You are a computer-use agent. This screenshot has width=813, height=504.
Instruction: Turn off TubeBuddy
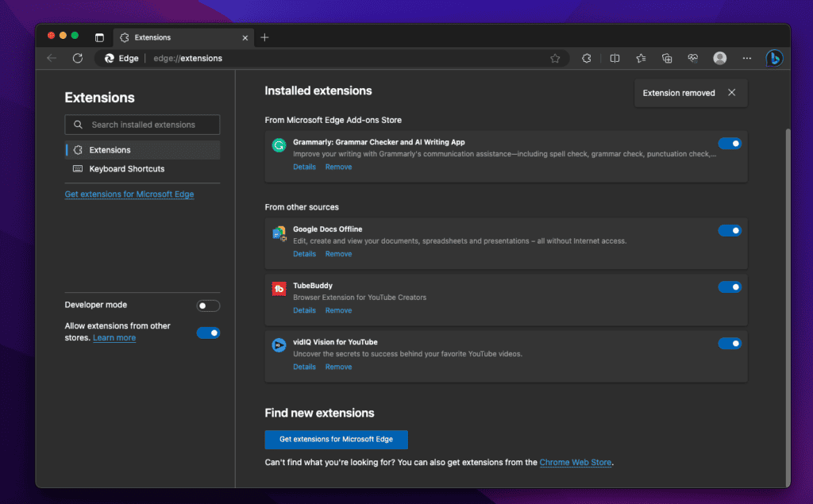[x=730, y=287]
